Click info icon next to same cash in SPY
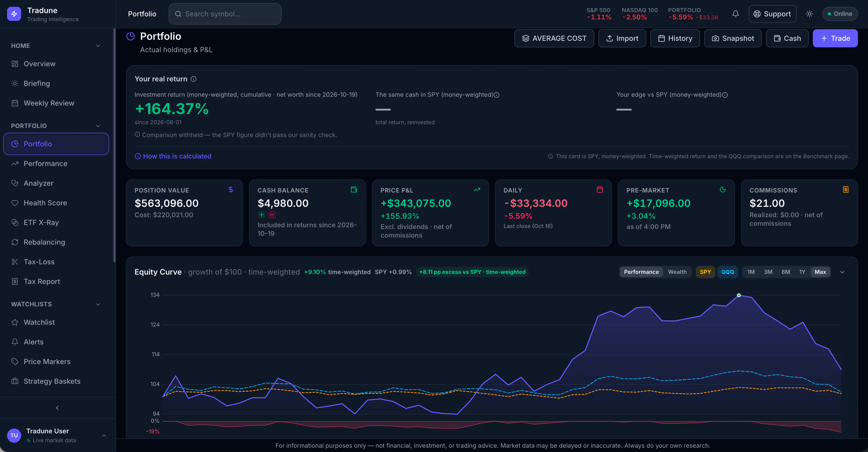The height and width of the screenshot is (452, 868). coord(496,95)
